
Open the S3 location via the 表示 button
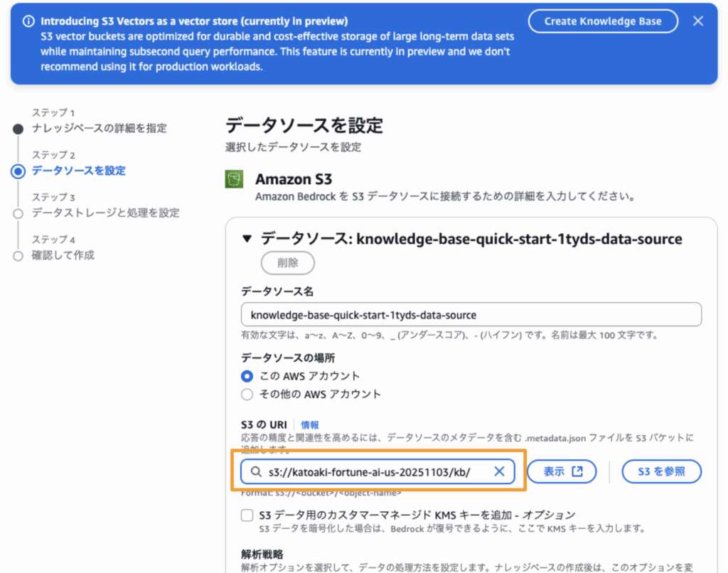562,471
